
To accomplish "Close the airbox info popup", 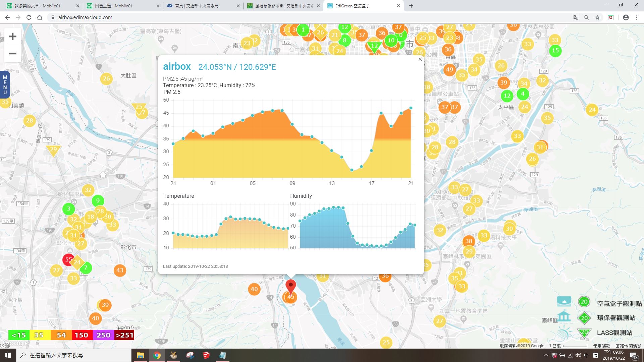I will (420, 59).
